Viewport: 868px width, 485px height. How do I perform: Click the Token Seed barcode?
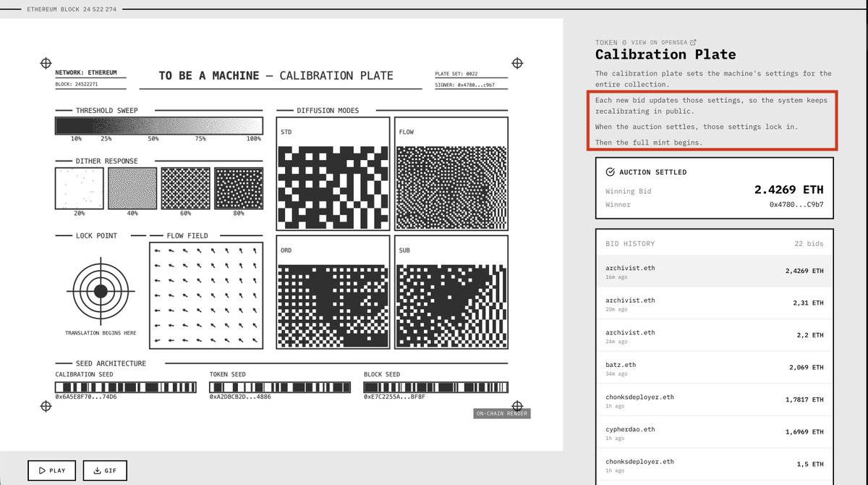click(x=279, y=387)
